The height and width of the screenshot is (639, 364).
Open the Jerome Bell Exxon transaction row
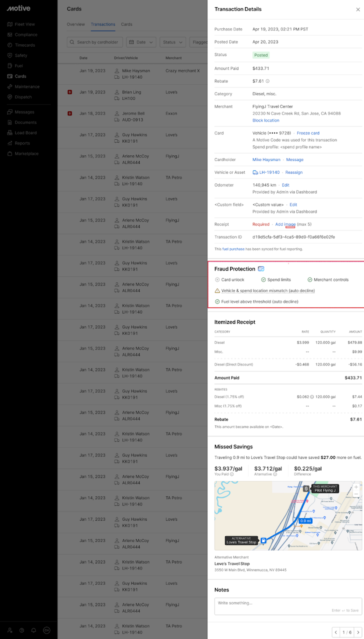[x=133, y=117]
